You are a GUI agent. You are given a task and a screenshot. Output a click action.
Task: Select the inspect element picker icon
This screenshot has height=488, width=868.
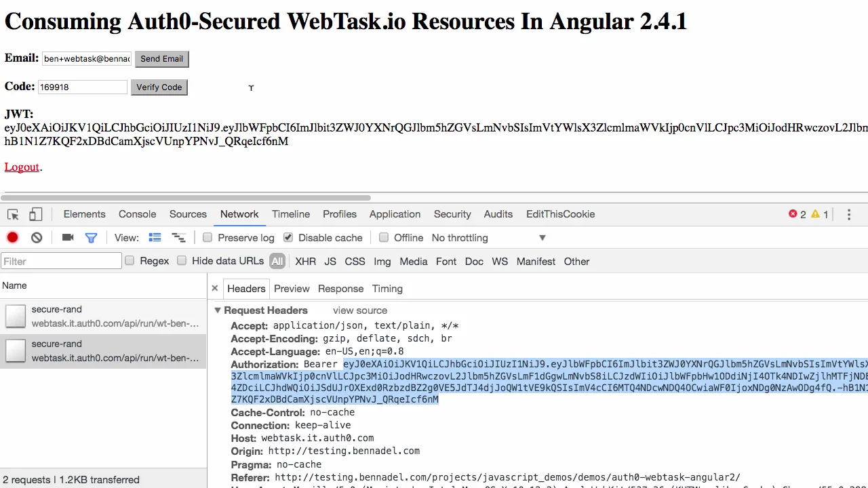point(13,214)
